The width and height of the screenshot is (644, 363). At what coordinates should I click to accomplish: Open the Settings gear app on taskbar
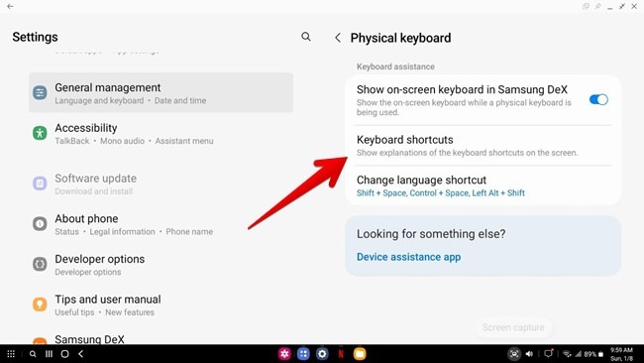coord(322,354)
